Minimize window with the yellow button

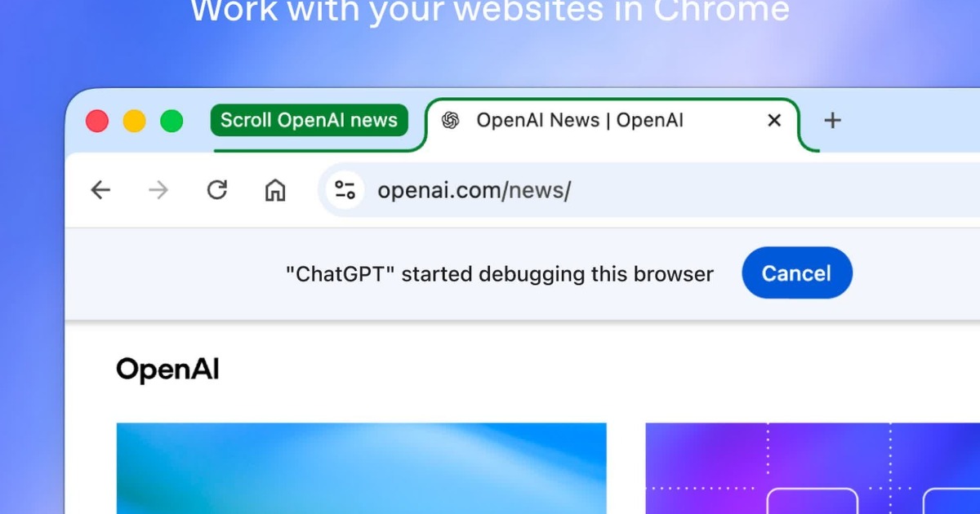click(x=134, y=122)
